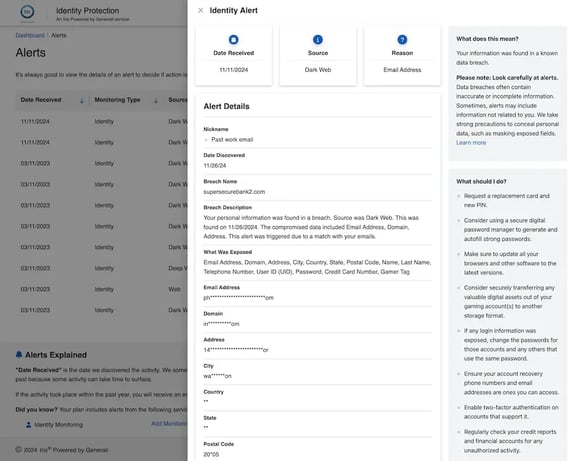The width and height of the screenshot is (575, 461).
Task: Close the Identity Alert panel
Action: (x=201, y=10)
